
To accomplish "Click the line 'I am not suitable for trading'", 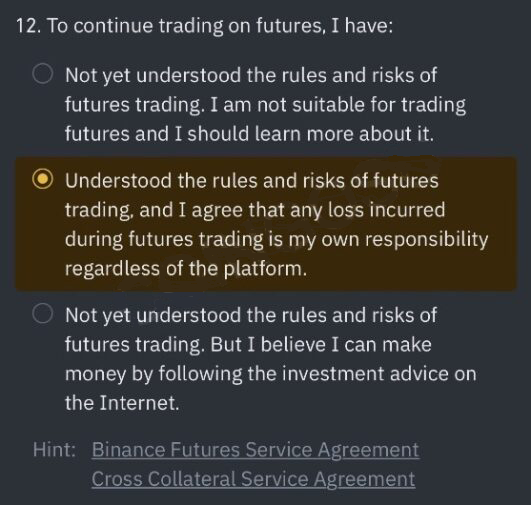I will pyautogui.click(x=338, y=104).
